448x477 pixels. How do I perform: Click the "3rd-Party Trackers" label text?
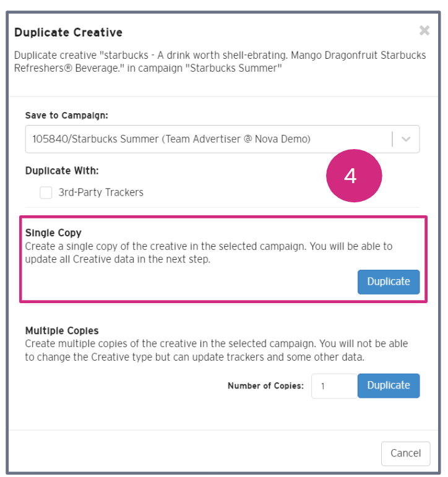coord(101,192)
